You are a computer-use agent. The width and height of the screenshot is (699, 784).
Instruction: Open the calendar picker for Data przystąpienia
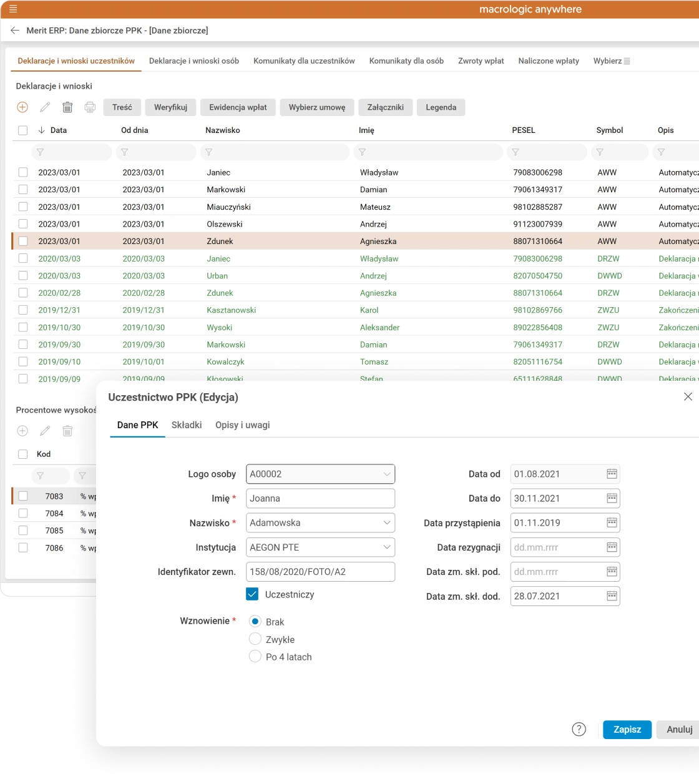pos(612,522)
